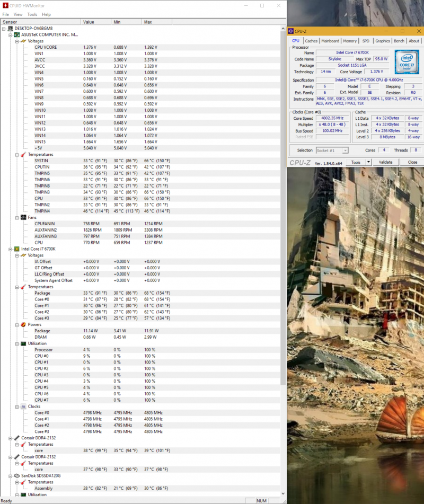The height and width of the screenshot is (504, 424).
Task: Click the second Corsair DDR4-2132 memory icon
Action: point(17,457)
